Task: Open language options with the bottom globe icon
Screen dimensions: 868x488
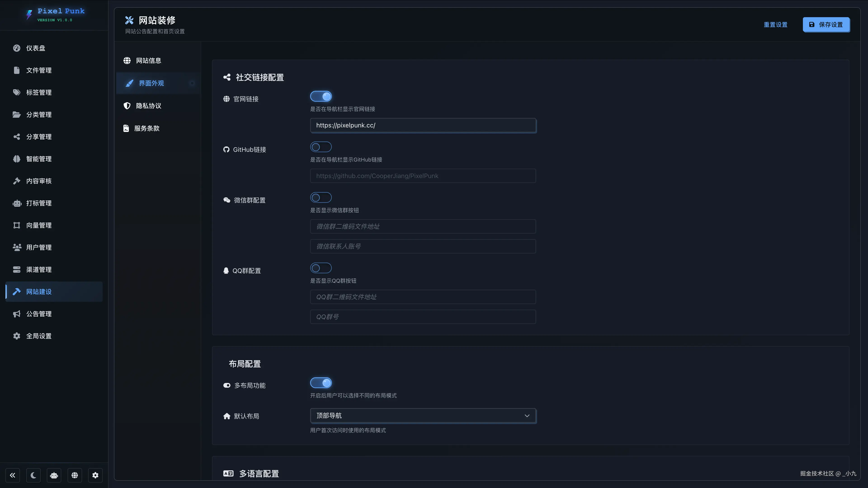Action: 75,475
